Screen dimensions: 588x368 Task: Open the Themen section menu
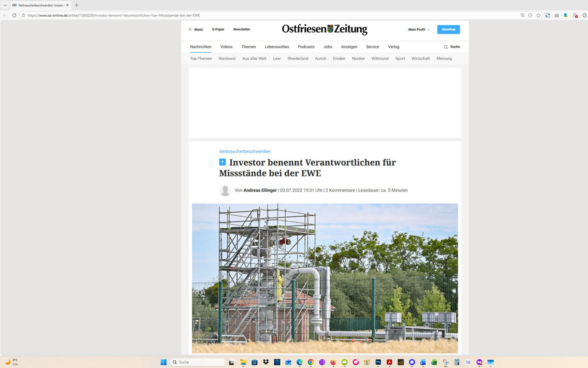[248, 47]
